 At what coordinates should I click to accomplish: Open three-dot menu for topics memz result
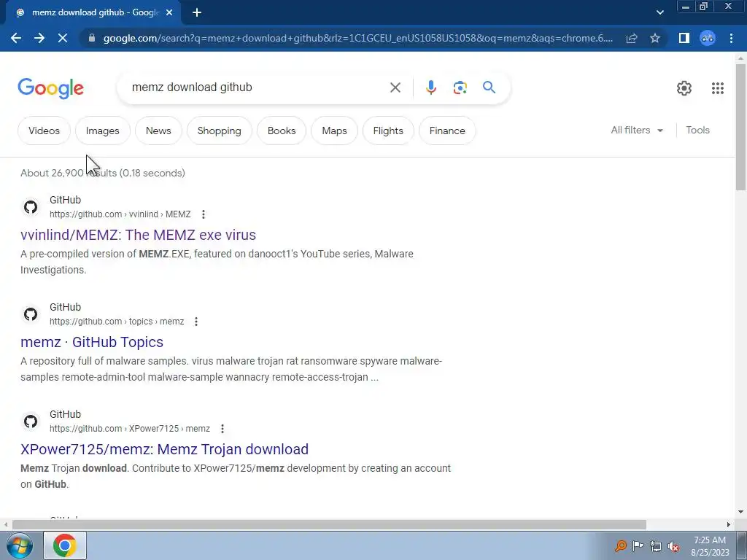(x=196, y=322)
